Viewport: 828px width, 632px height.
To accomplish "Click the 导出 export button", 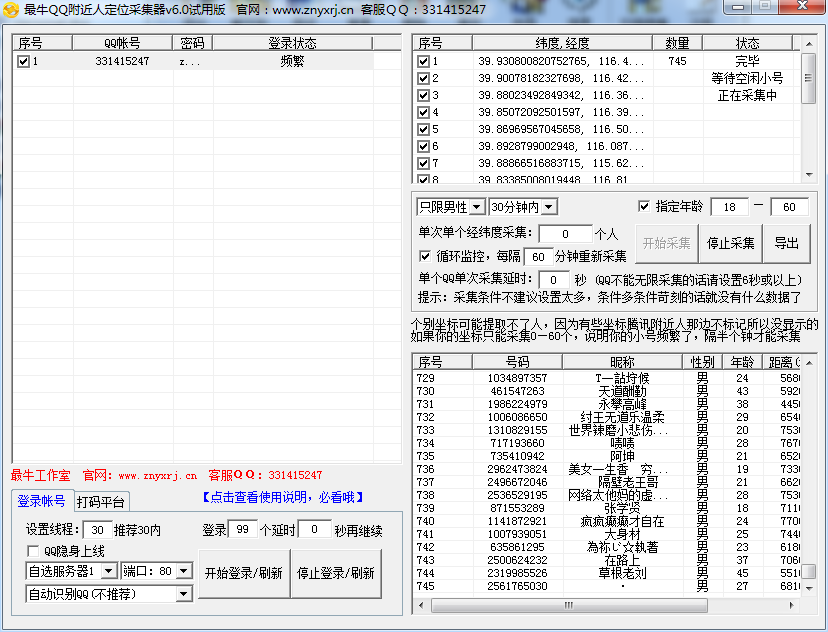I will 786,243.
